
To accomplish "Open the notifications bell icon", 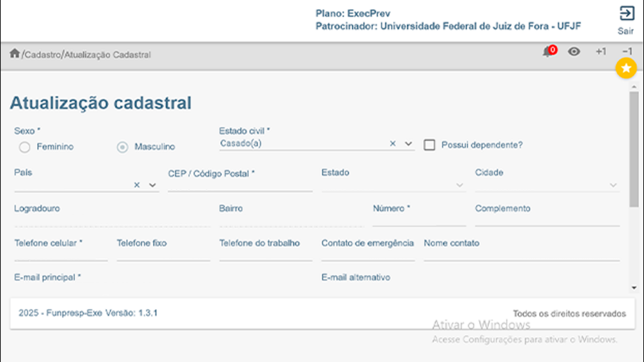I will [547, 52].
